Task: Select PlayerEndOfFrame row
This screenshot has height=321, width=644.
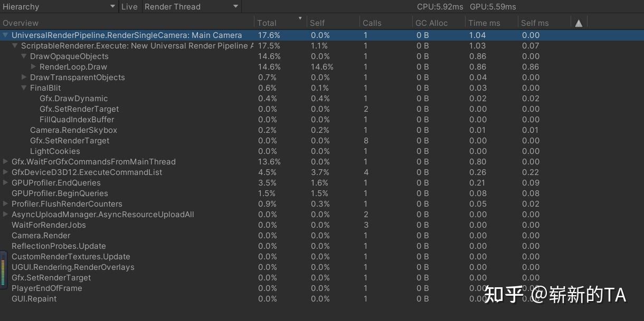Action: coord(322,288)
